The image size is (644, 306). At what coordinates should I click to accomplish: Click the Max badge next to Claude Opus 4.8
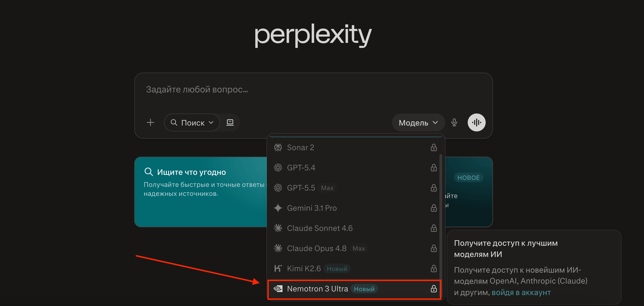coord(359,249)
